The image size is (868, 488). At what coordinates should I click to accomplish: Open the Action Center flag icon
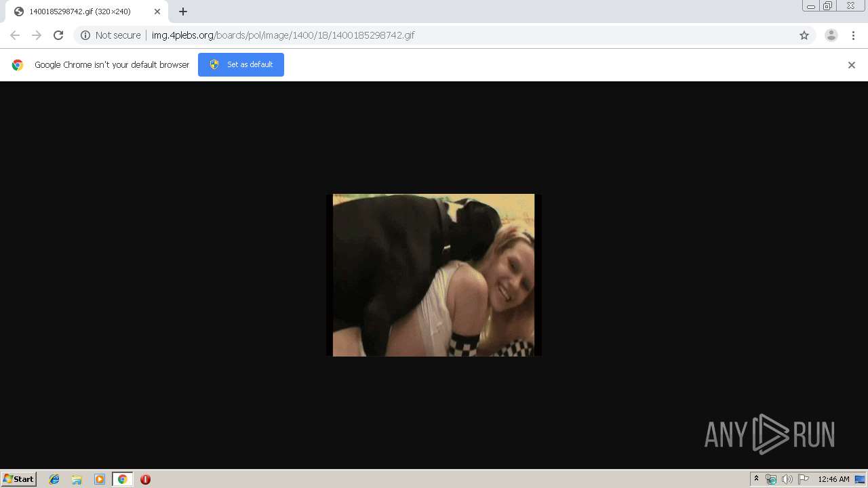pyautogui.click(x=804, y=479)
